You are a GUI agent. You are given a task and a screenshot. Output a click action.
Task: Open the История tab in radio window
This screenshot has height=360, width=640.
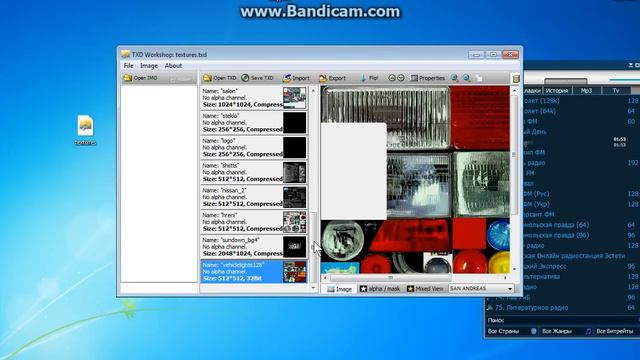click(556, 91)
